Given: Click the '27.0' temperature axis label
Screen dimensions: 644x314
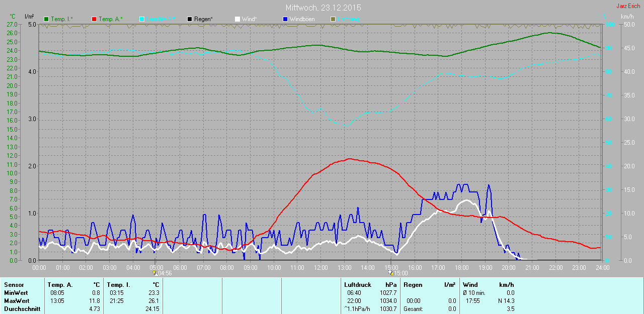Looking at the screenshot, I should tap(12, 24).
